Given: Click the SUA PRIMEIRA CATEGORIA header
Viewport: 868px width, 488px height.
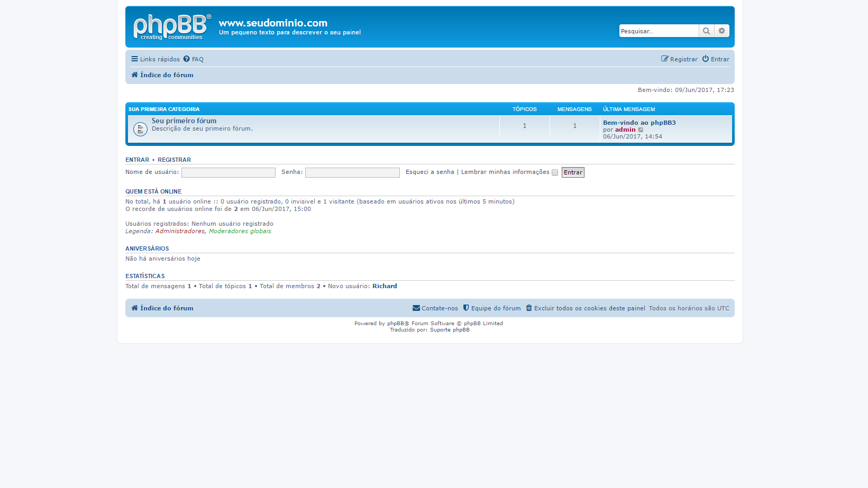Looking at the screenshot, I should 164,109.
